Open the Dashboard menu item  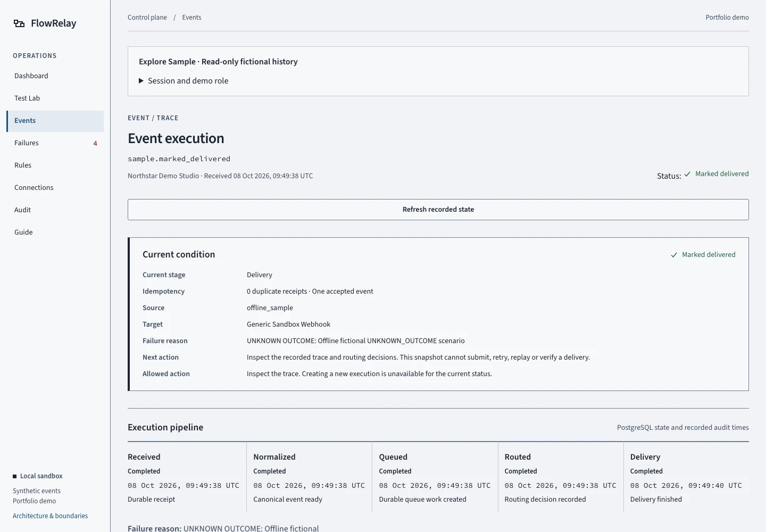pyautogui.click(x=55, y=76)
